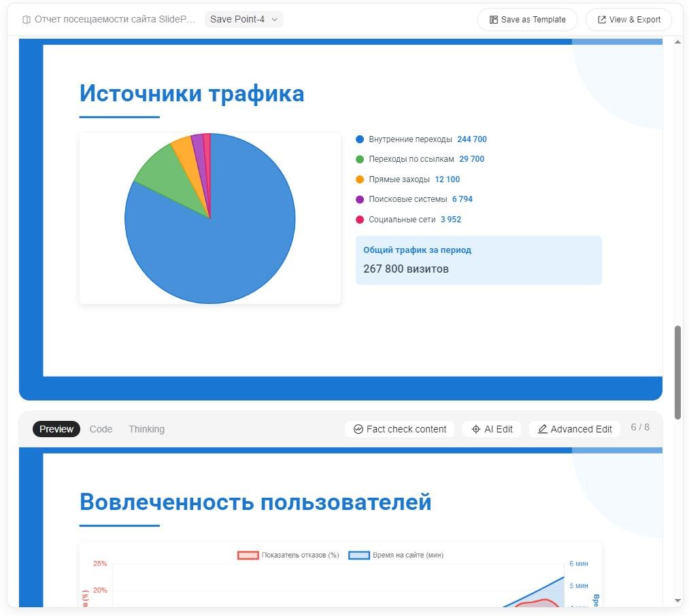
Task: Click the vertical scrollbar thumb
Action: tap(677, 373)
